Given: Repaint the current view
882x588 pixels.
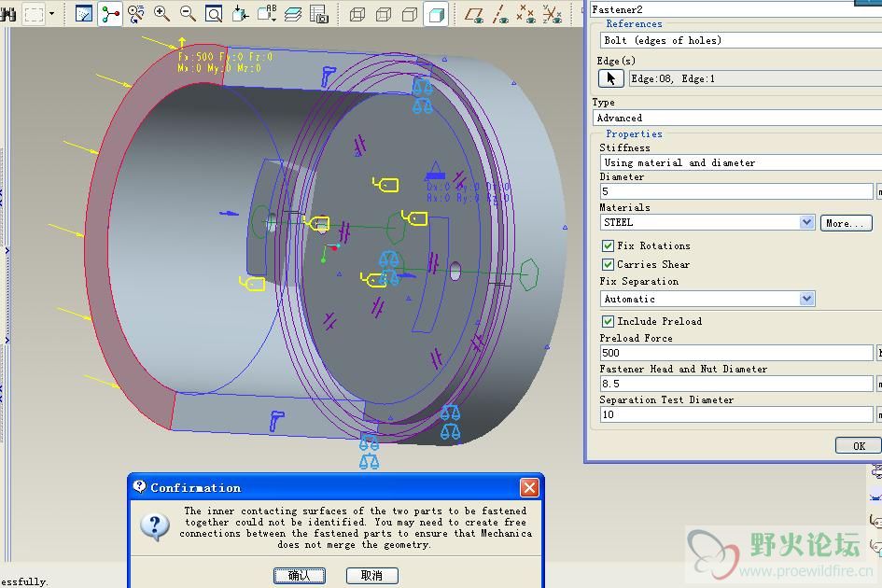Looking at the screenshot, I should click(84, 13).
